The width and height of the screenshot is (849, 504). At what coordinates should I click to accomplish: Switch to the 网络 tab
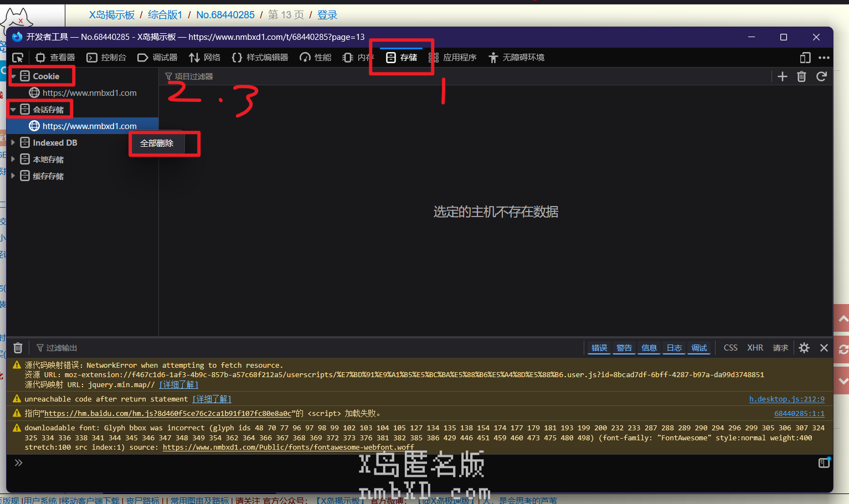point(204,58)
